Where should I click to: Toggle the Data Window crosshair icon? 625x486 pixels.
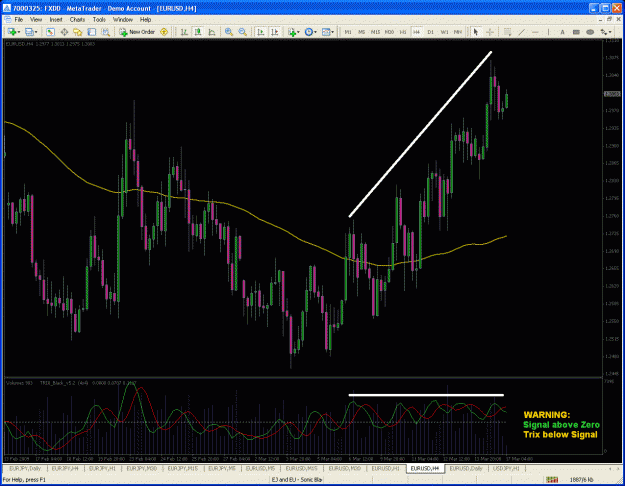64,32
